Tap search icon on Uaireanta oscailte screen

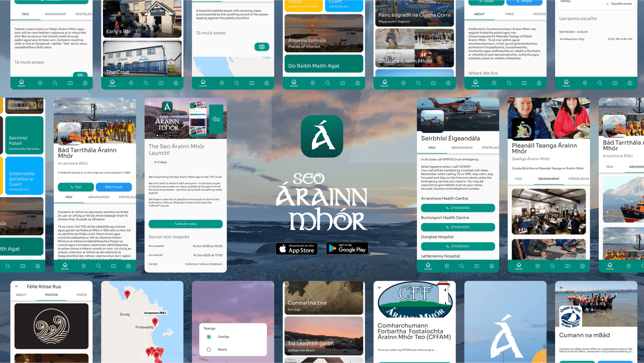pos(600,83)
